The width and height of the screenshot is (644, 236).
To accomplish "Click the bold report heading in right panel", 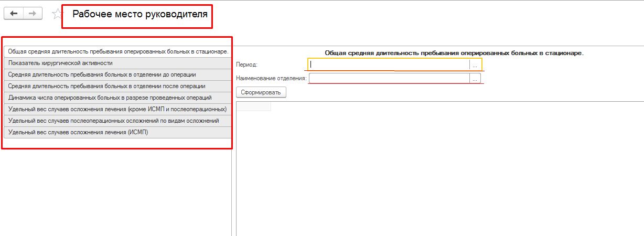I will pos(454,53).
